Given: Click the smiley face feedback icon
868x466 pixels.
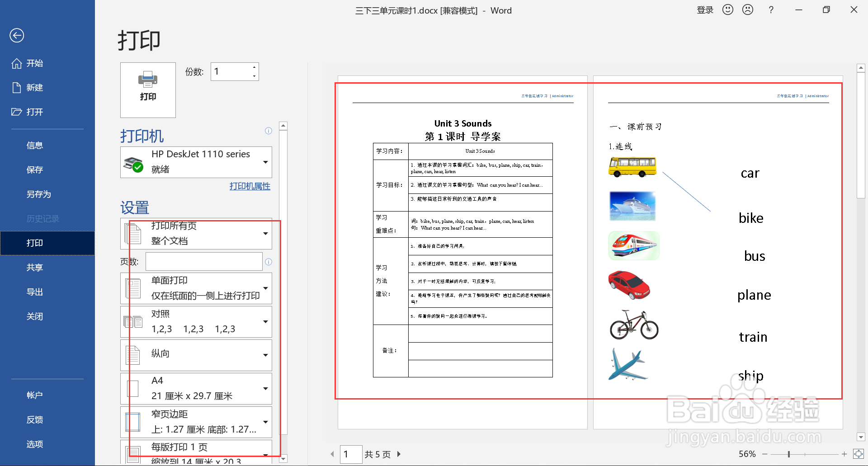Looking at the screenshot, I should coord(728,9).
